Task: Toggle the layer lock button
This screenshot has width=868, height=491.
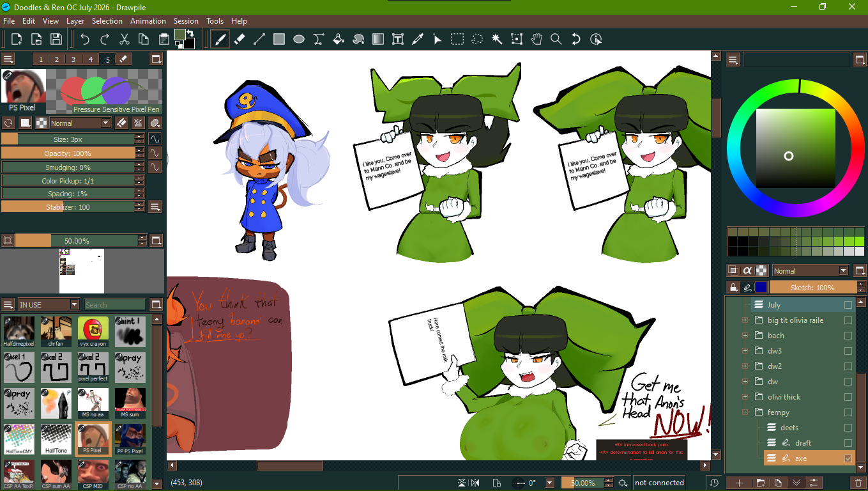Action: click(x=733, y=288)
